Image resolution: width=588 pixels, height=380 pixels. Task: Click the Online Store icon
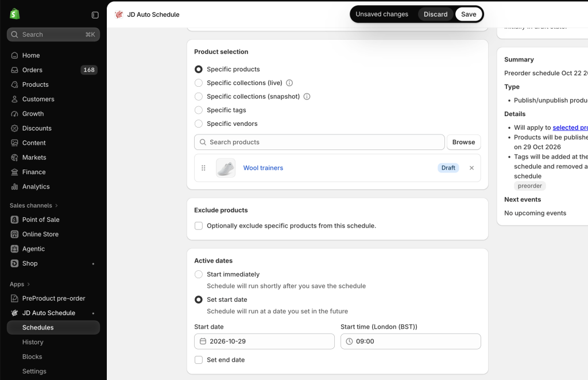(14, 235)
